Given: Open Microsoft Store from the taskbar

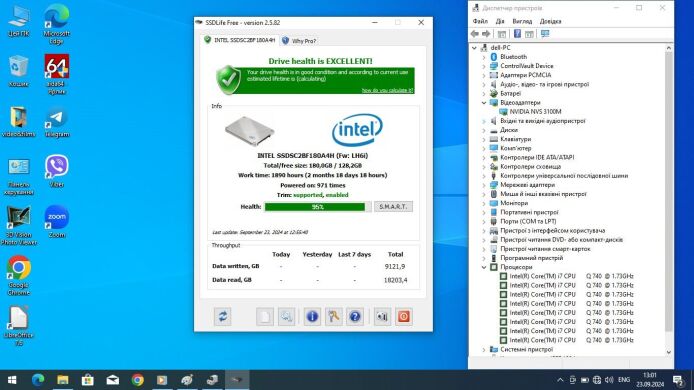Looking at the screenshot, I should (88, 380).
